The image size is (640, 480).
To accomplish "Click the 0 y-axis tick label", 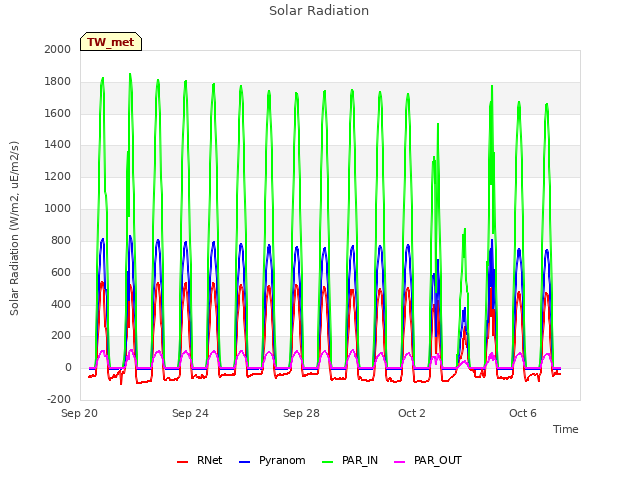I will 68,368.
